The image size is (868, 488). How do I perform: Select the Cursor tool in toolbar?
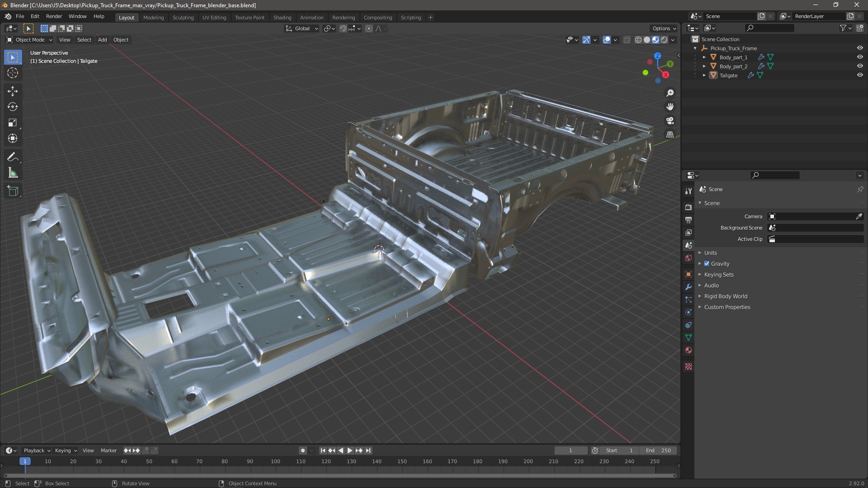[x=13, y=73]
